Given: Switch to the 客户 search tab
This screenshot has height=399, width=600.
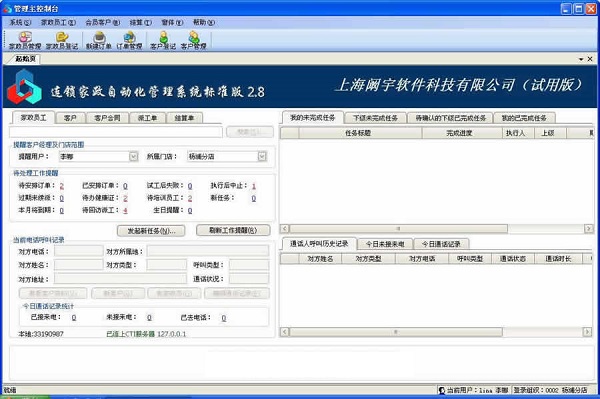Looking at the screenshot, I should (70, 118).
